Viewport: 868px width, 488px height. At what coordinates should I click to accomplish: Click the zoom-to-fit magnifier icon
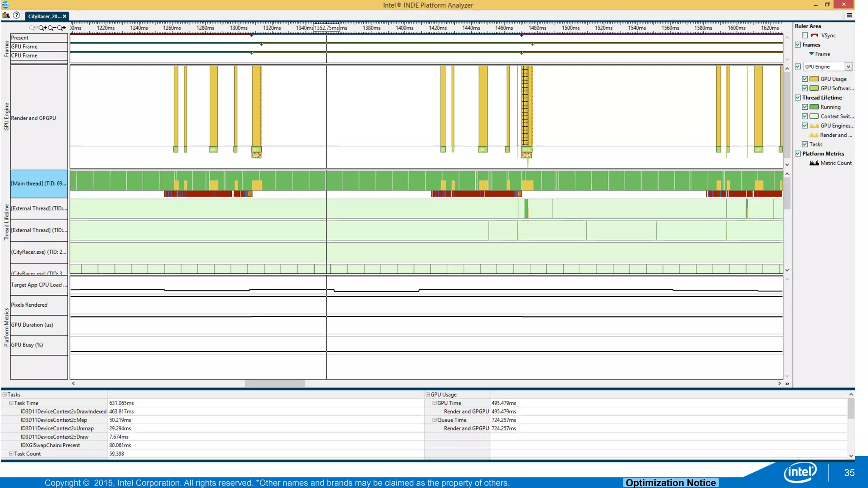coord(61,28)
